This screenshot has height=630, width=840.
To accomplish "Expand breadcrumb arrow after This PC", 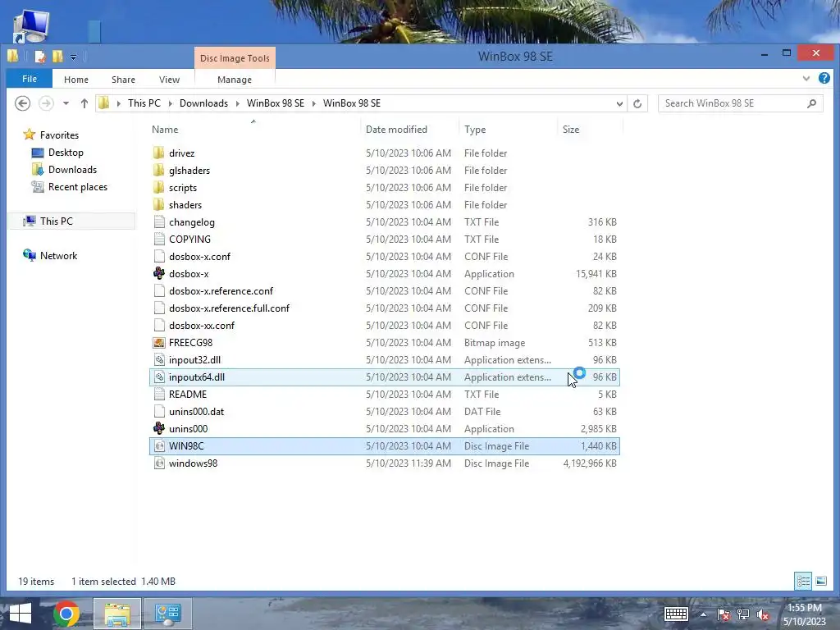I will pos(171,103).
